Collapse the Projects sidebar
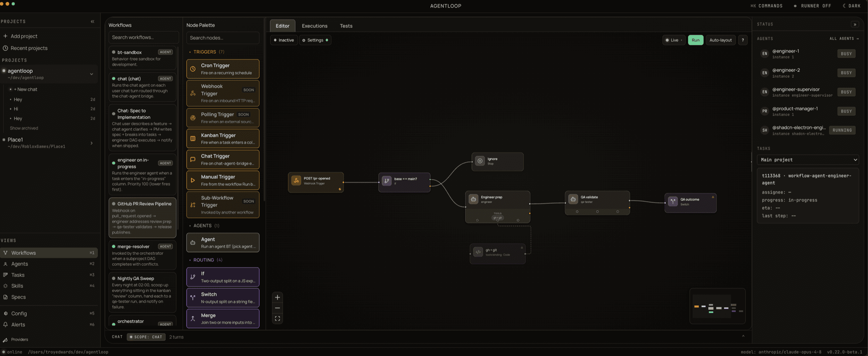 92,22
